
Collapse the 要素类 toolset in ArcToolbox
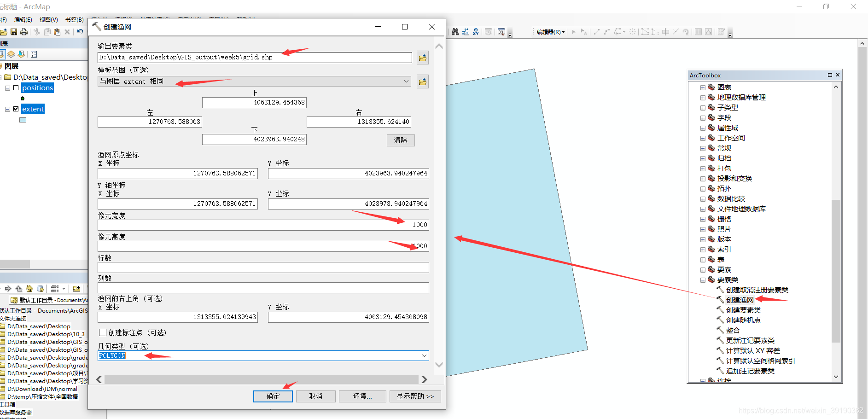click(x=703, y=280)
